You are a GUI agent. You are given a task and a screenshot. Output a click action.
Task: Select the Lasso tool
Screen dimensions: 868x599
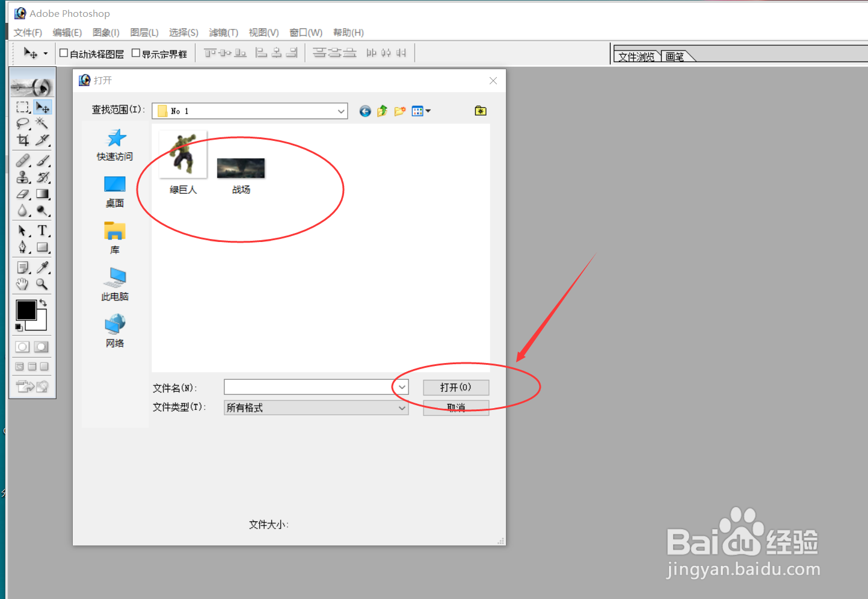click(x=23, y=123)
